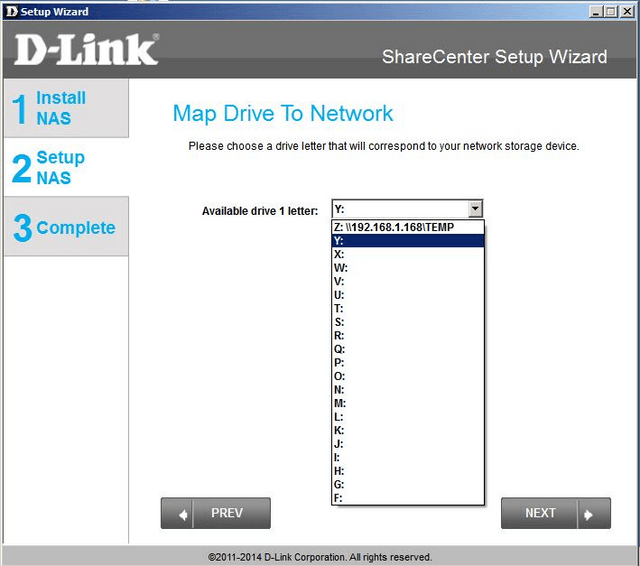Choose V: drive letter
The image size is (640, 566).
(x=408, y=281)
